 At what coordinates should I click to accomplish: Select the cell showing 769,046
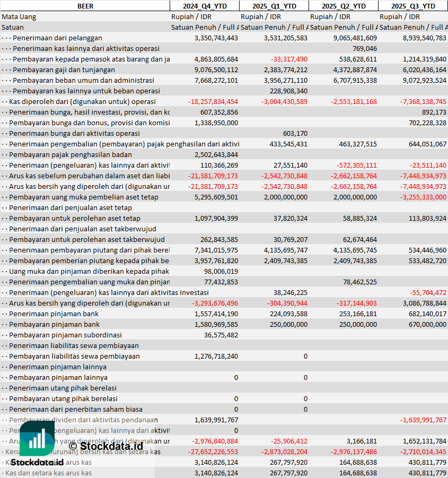pos(365,49)
